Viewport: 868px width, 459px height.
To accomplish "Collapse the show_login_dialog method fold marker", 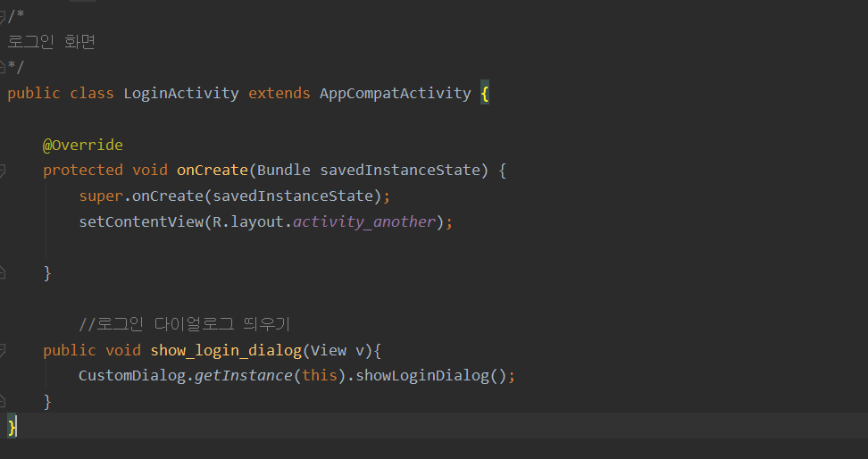I will (2, 350).
